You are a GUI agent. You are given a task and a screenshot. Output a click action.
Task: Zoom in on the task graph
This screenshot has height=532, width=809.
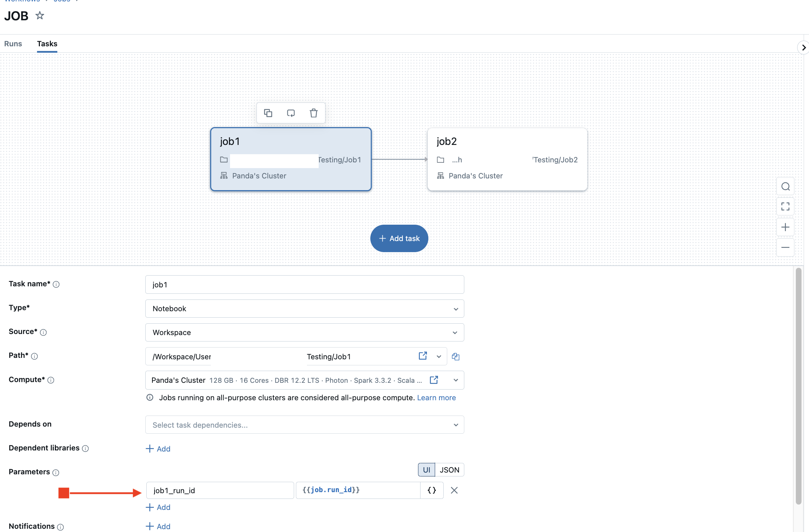coord(785,227)
